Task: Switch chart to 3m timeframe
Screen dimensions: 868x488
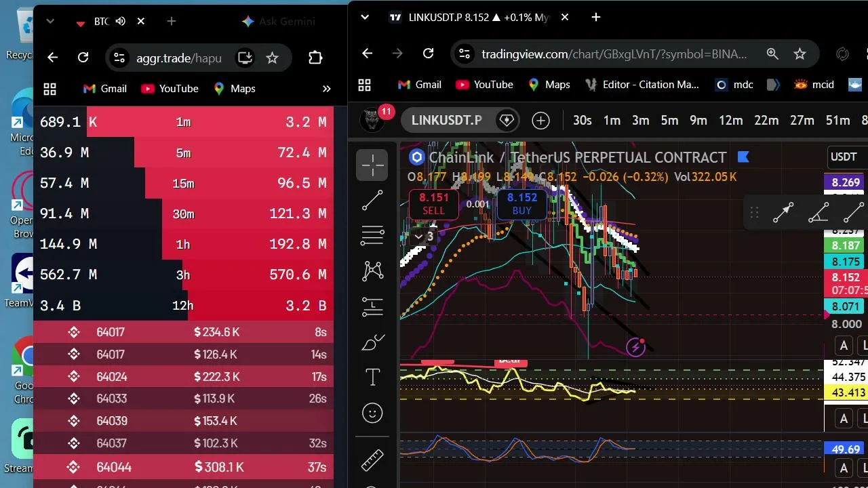Action: coord(641,121)
